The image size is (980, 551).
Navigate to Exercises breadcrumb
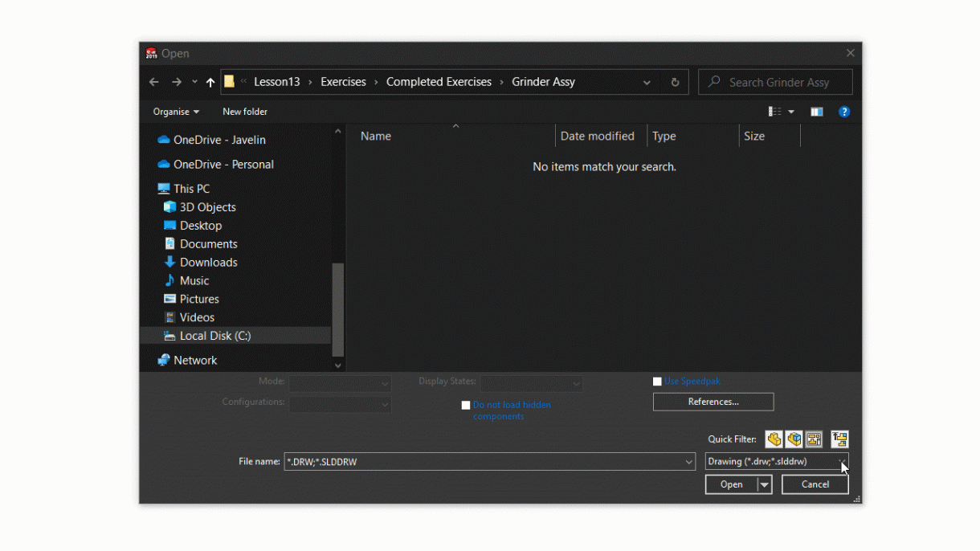[x=343, y=82]
